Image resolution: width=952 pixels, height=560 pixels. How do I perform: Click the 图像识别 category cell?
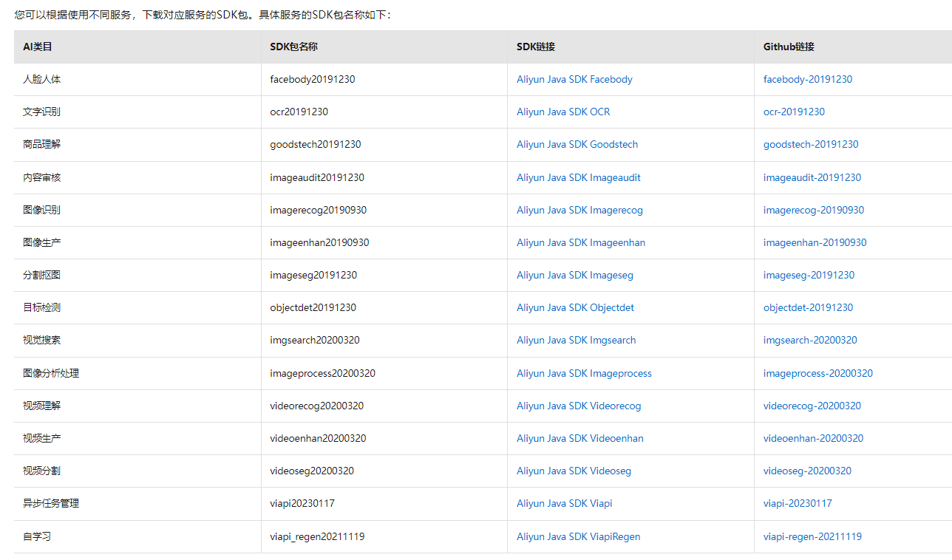pyautogui.click(x=137, y=210)
